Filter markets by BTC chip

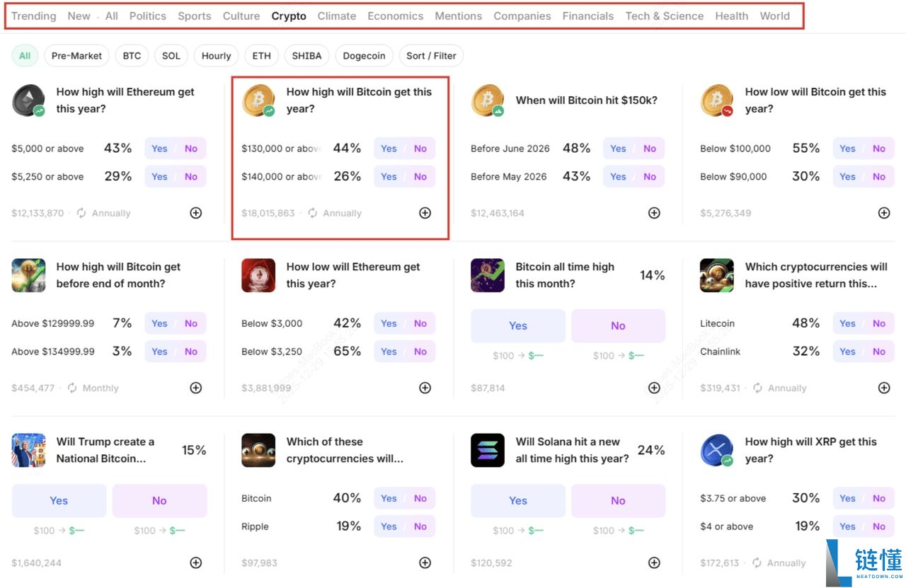(x=132, y=55)
